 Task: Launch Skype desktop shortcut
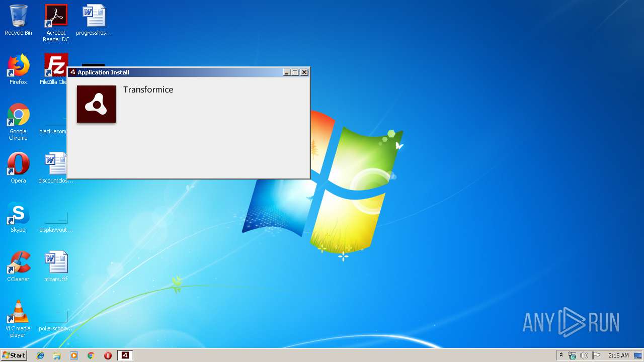18,217
